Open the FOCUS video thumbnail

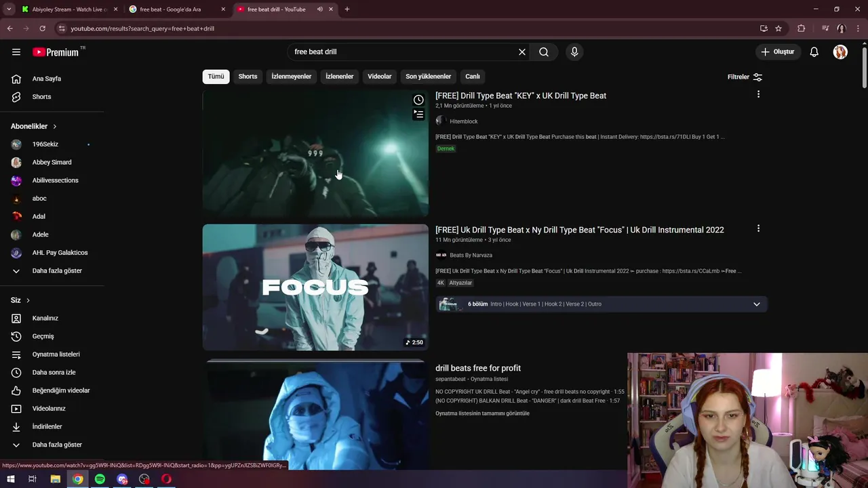pyautogui.click(x=315, y=287)
